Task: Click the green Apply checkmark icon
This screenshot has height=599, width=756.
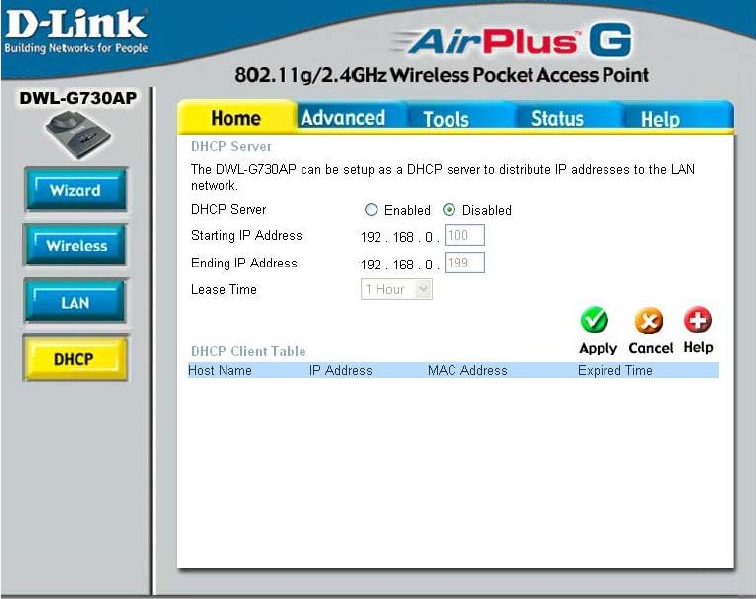Action: point(594,320)
